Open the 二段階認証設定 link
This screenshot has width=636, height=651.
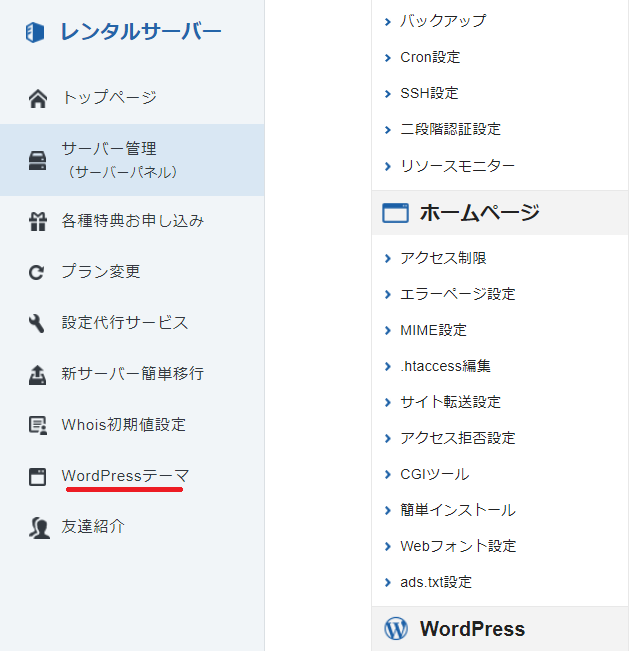(x=450, y=130)
